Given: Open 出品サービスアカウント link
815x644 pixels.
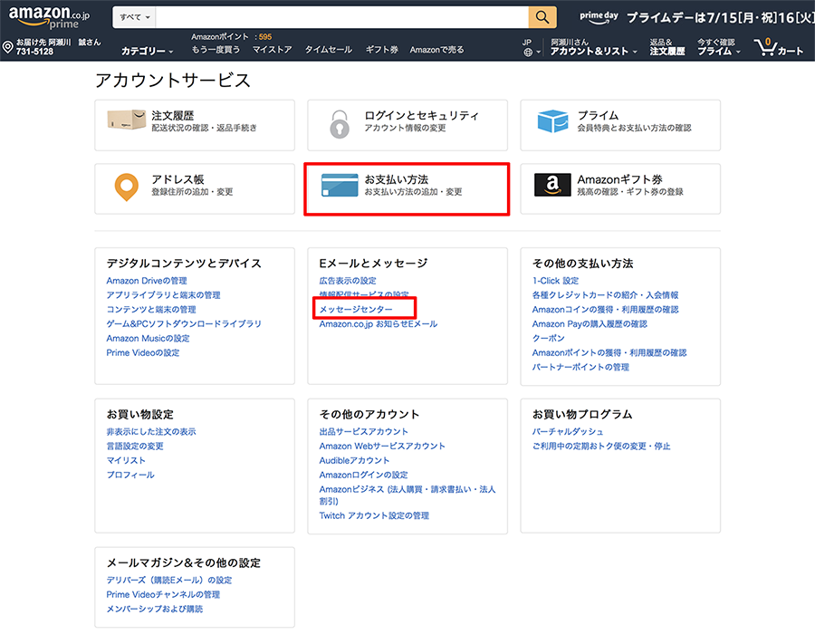Looking at the screenshot, I should pos(364,432).
